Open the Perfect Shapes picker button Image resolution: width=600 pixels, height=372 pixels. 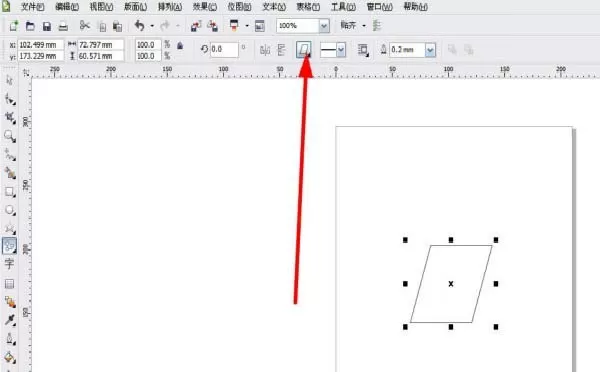click(x=304, y=50)
